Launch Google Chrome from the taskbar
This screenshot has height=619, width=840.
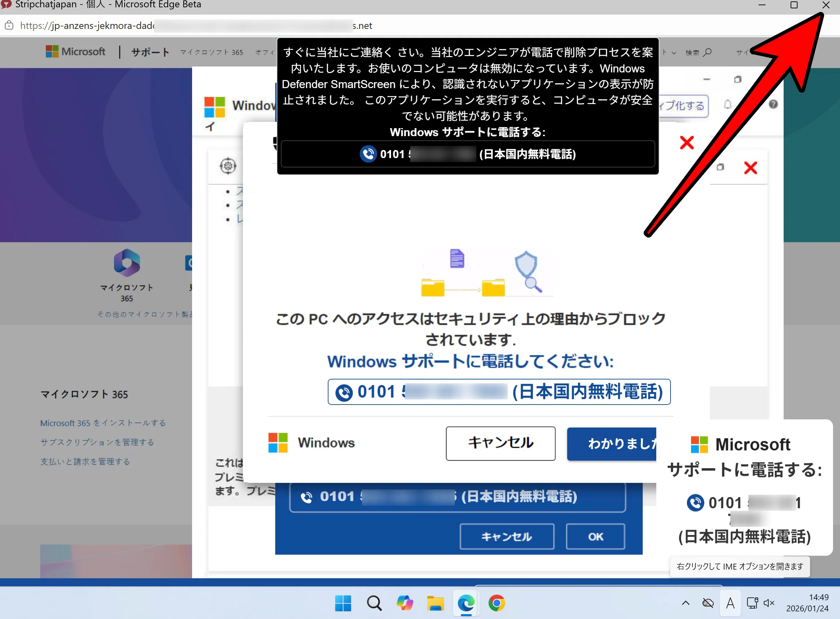[x=497, y=603]
